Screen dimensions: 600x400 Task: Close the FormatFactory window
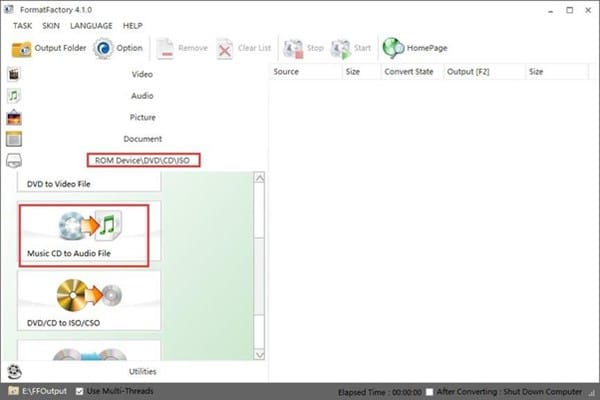(x=588, y=10)
